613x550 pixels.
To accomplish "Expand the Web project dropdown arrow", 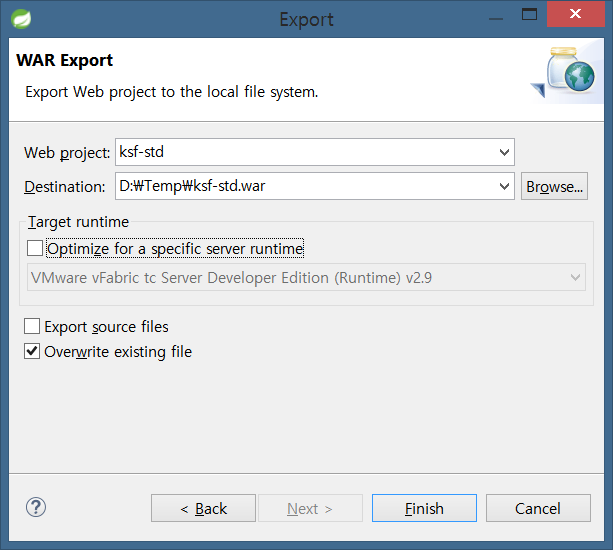I will [504, 152].
